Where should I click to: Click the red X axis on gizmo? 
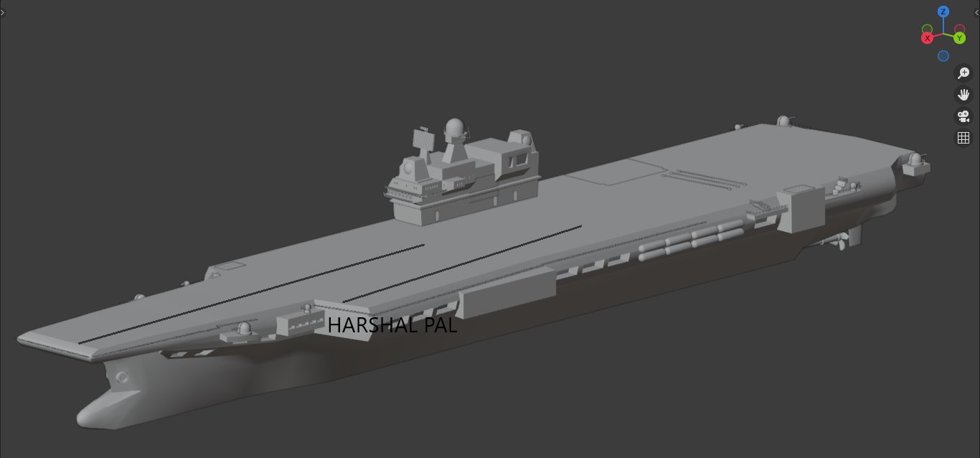(928, 37)
